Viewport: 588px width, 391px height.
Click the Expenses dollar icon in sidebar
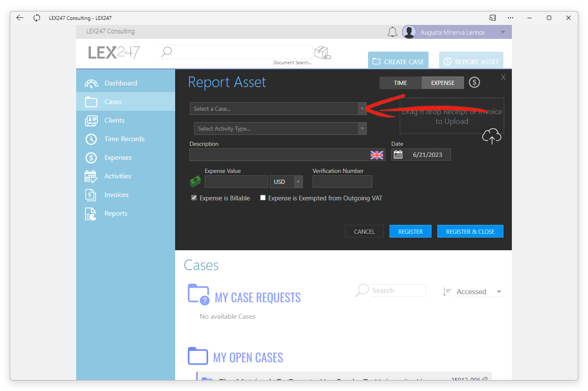click(x=91, y=158)
